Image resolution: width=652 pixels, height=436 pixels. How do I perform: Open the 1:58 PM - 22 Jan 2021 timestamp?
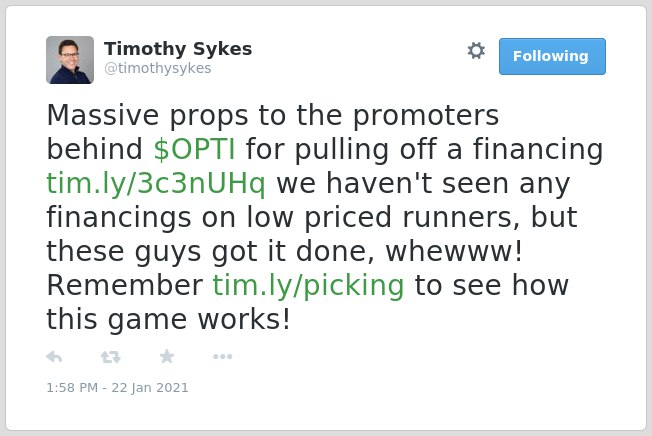[117, 388]
